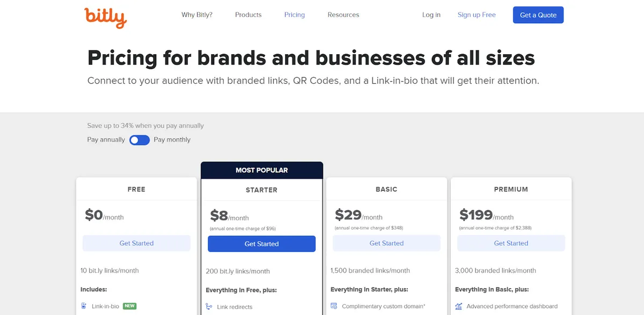
Task: Get Started with the Free plan
Action: tap(136, 243)
